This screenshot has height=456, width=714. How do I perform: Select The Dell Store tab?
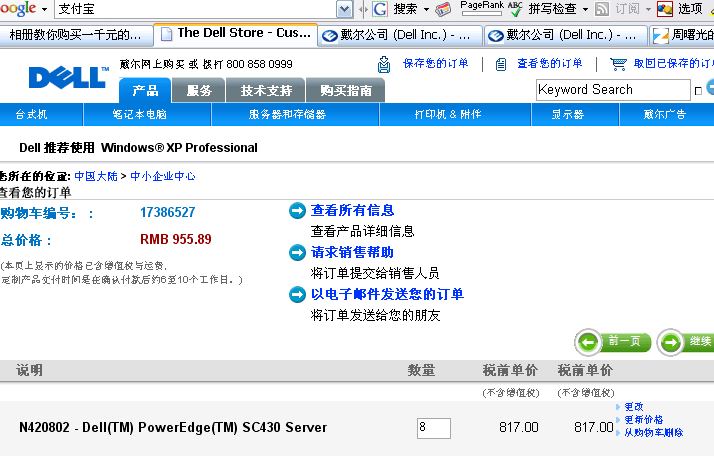click(x=236, y=34)
